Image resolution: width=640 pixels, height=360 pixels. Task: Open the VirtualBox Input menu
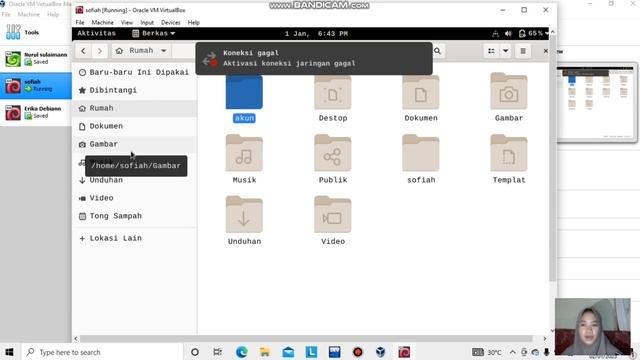click(x=147, y=22)
